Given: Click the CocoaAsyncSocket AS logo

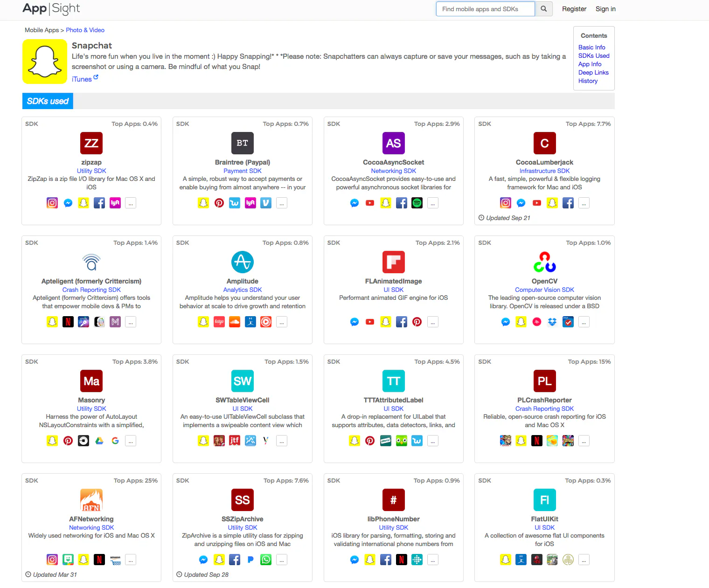Looking at the screenshot, I should [x=394, y=143].
